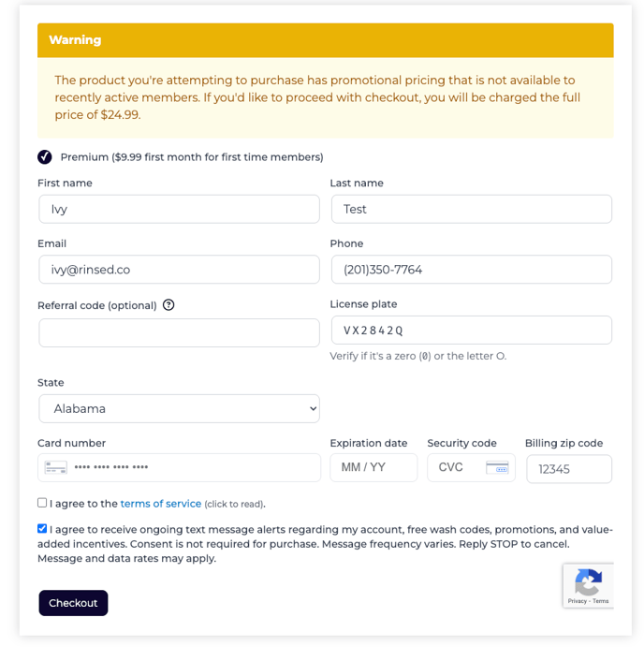Click the Phone number input field

471,270
